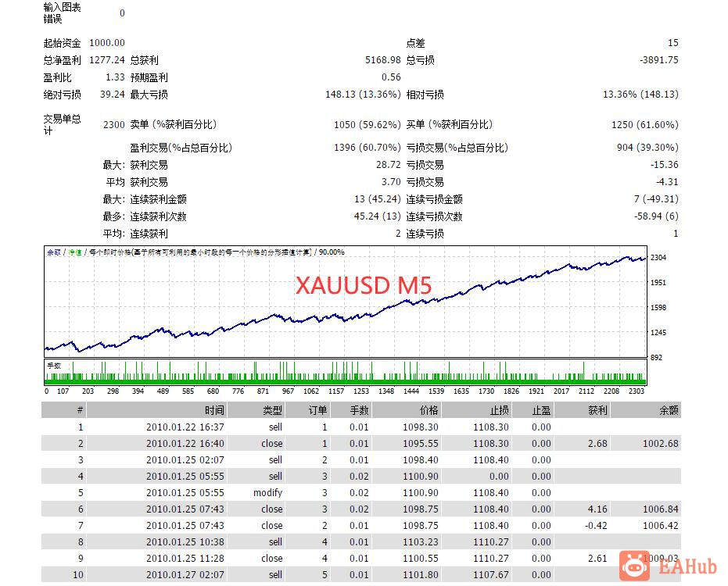The width and height of the screenshot is (728, 586).
Task: Select the 1598 chart axis label
Action: 658,308
